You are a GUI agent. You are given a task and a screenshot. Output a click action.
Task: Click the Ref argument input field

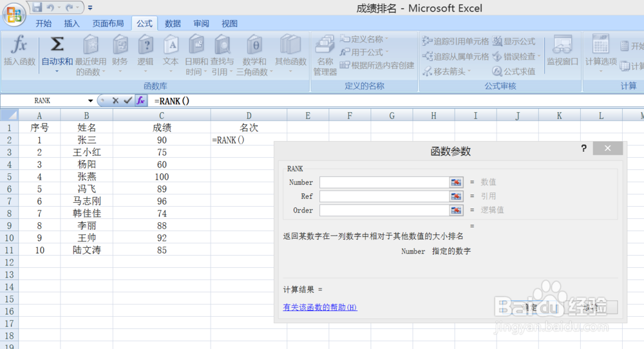click(x=384, y=196)
